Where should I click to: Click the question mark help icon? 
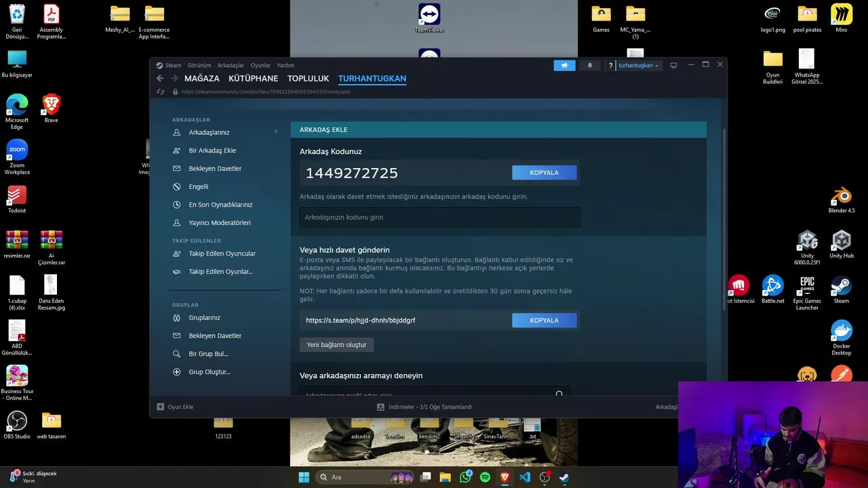(610, 65)
